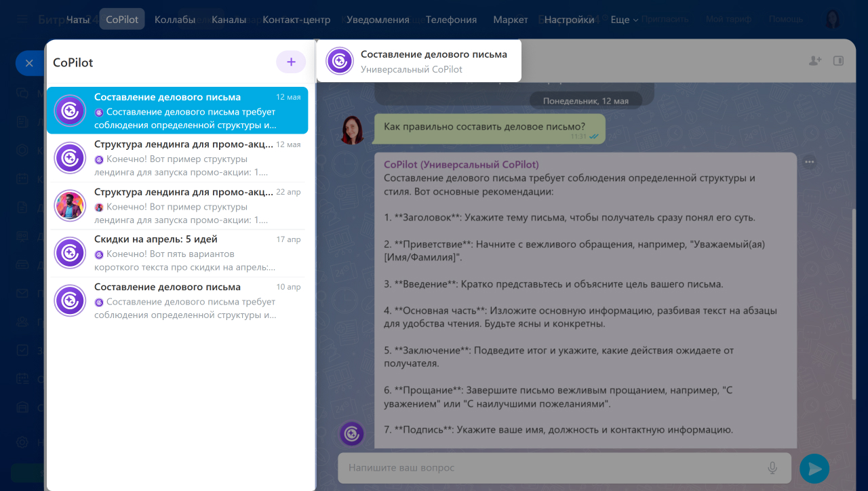Screen dimensions: 868x491
Task: Click the add participant icon in chat header
Action: (815, 60)
